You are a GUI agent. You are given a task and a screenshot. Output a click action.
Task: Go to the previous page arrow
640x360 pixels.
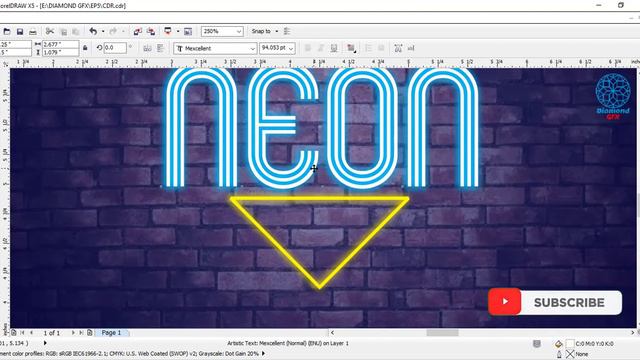click(x=31, y=333)
